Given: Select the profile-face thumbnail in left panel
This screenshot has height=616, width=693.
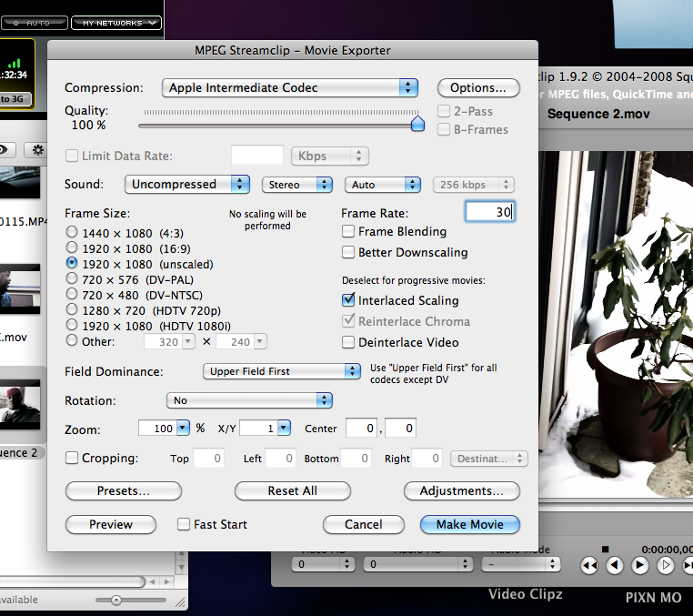Looking at the screenshot, I should click(20, 288).
